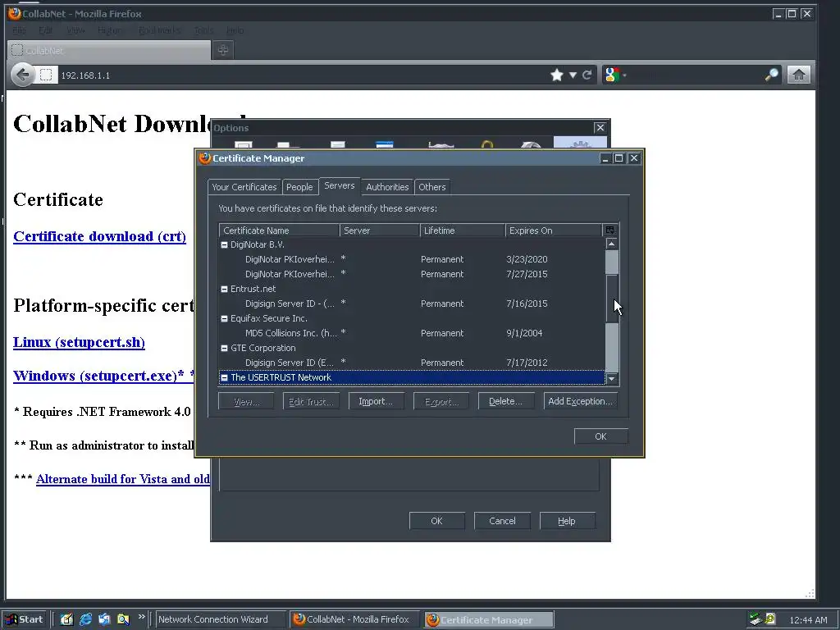Click OK in the Options dialog
This screenshot has height=630, width=840.
(436, 521)
